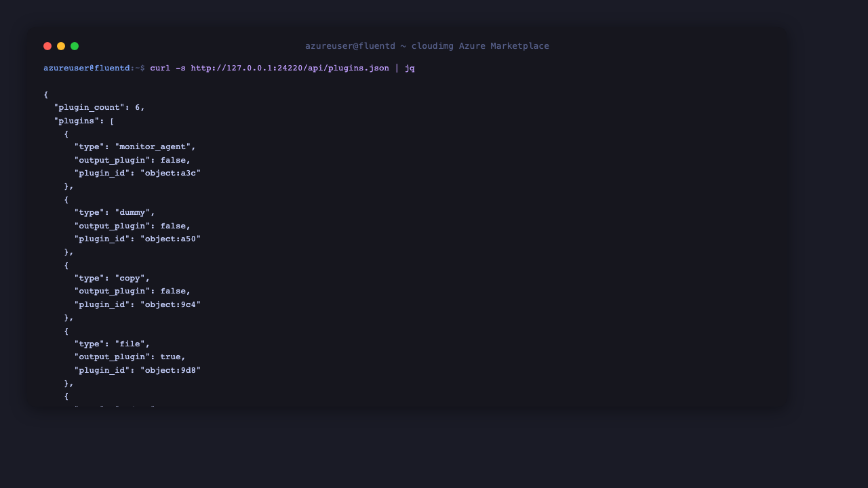868x488 pixels.
Task: Click the '"type": "file",' line
Action: 112,344
